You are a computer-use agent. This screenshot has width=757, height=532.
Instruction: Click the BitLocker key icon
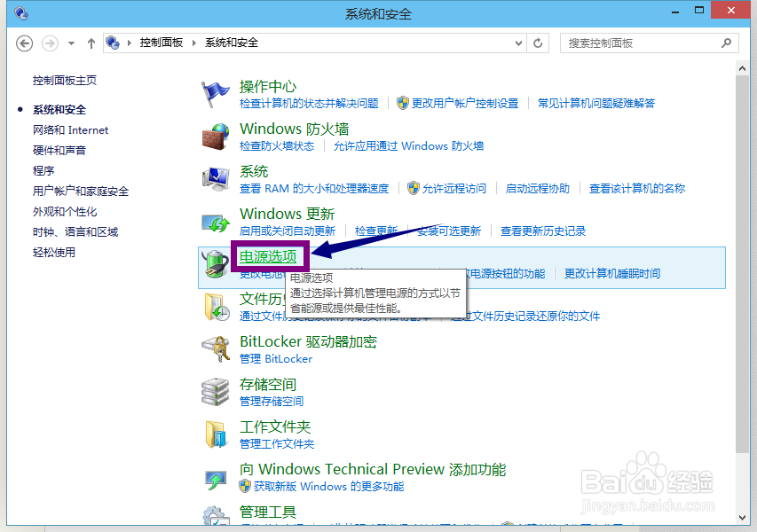point(215,348)
